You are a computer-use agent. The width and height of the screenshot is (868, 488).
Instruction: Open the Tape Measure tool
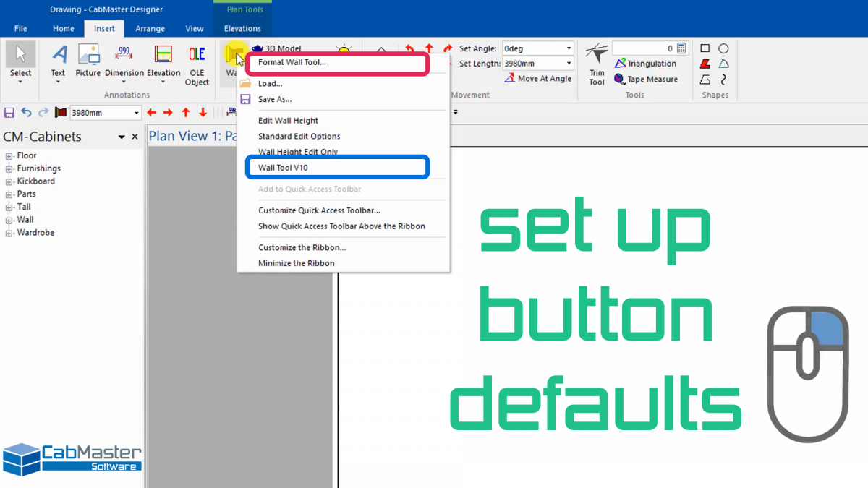tap(646, 80)
